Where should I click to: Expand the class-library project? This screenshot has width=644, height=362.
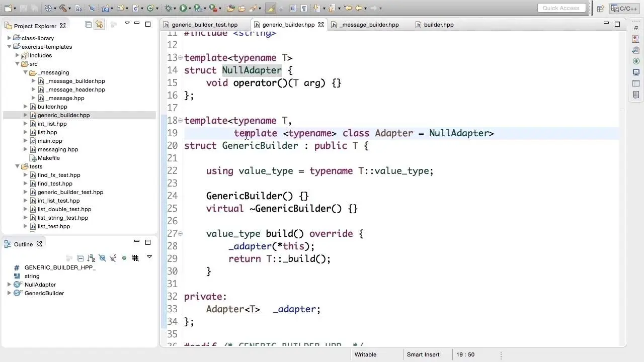[x=9, y=38]
